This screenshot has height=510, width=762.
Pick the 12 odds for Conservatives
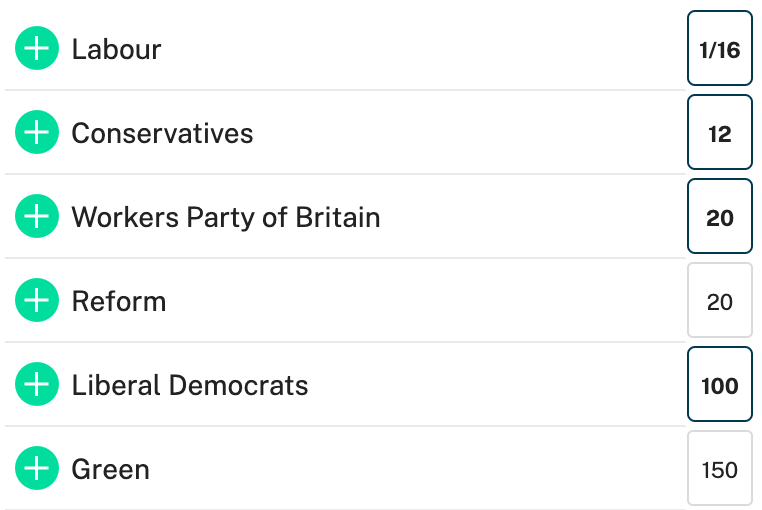point(719,133)
